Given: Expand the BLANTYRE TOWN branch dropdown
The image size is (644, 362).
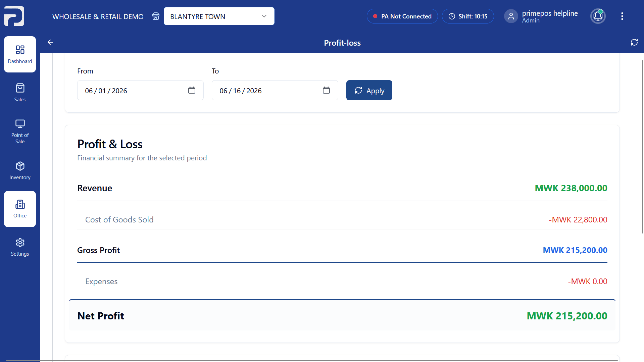Looking at the screenshot, I should click(219, 16).
